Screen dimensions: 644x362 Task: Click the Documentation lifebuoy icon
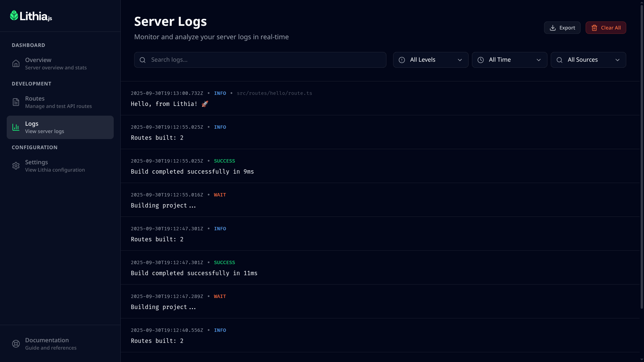(x=16, y=344)
